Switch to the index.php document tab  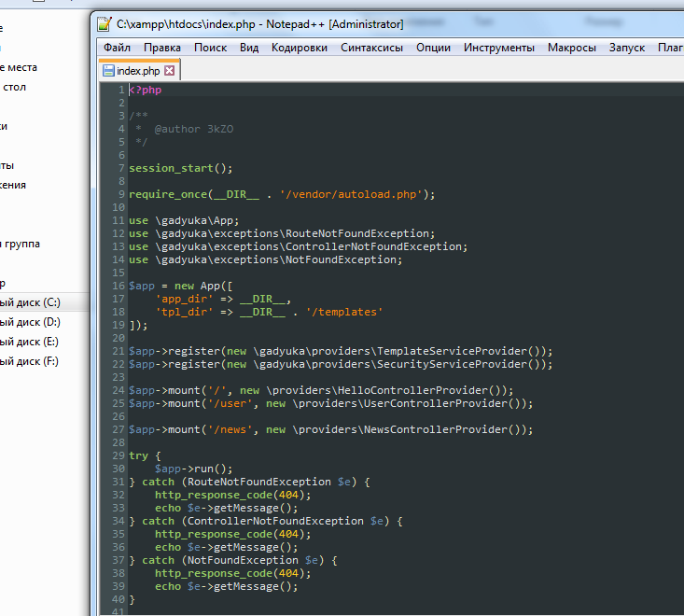(x=137, y=70)
